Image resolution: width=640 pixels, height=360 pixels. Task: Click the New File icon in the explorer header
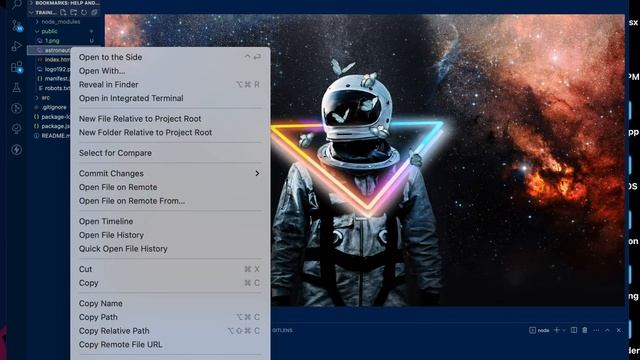(63, 12)
